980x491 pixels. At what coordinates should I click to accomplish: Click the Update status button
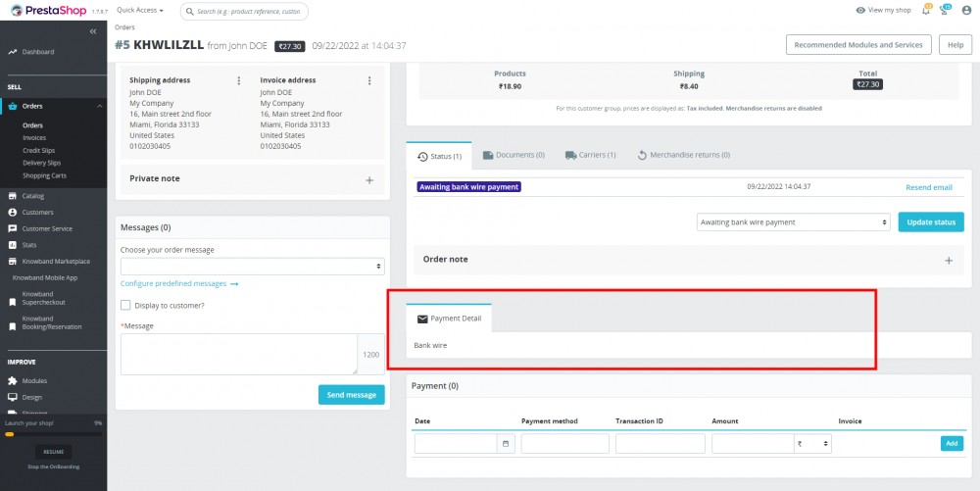tap(931, 221)
